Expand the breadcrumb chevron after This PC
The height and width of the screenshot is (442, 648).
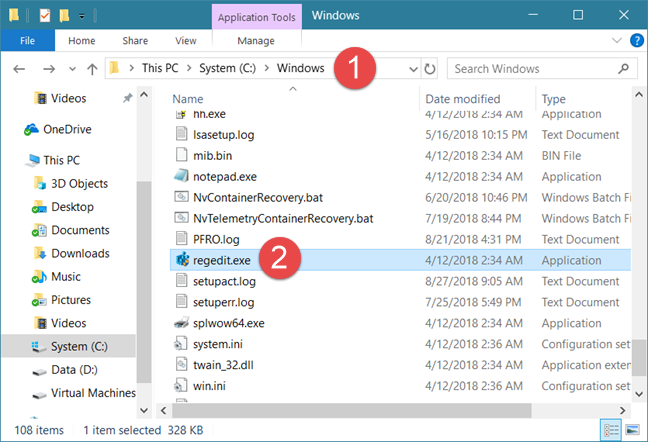coord(189,68)
